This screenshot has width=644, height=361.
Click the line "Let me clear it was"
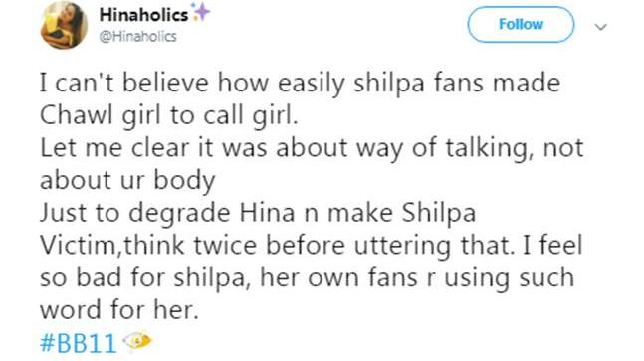click(312, 148)
